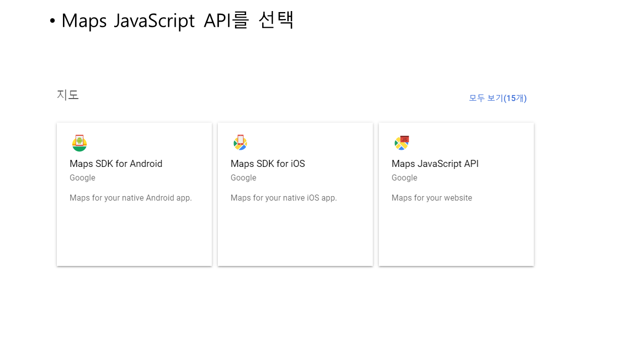Click blank lower area of Android SDK card
Image resolution: width=644 pixels, height=362 pixels.
point(134,236)
